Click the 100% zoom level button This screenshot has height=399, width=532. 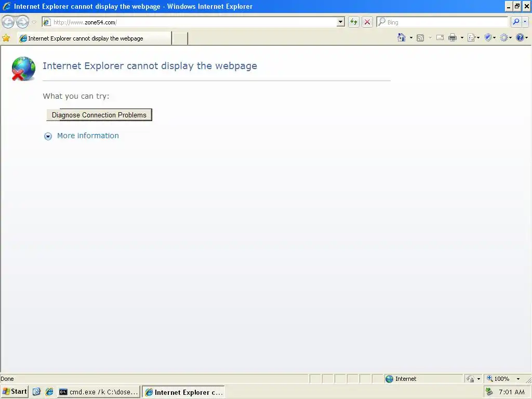498,379
